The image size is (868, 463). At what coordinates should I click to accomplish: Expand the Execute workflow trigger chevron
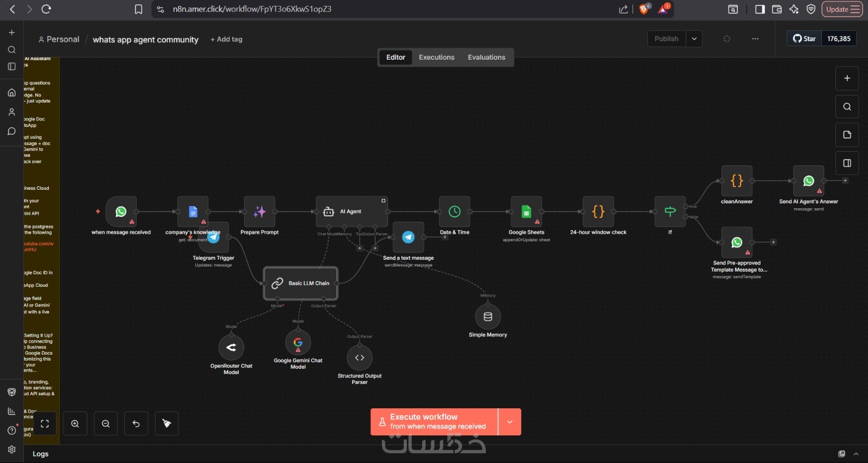(x=510, y=422)
